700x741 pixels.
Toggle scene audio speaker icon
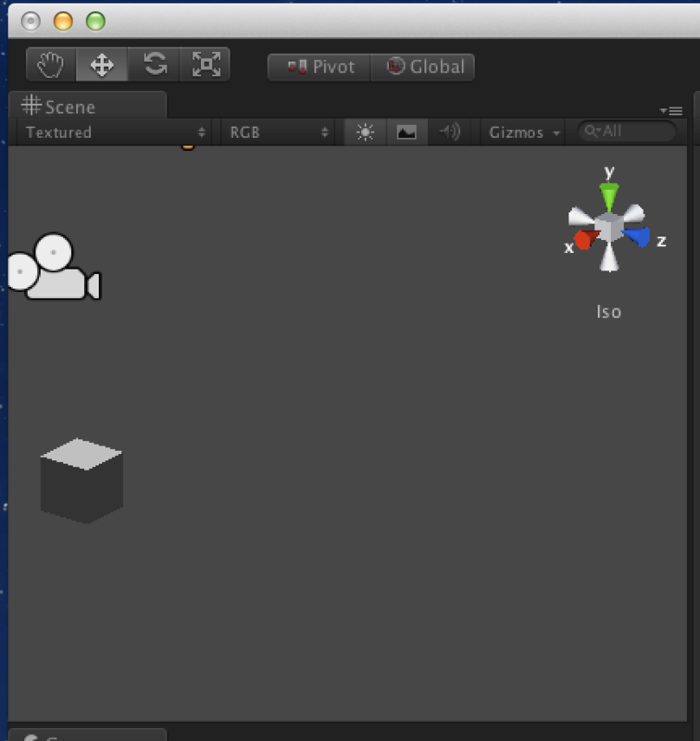450,132
